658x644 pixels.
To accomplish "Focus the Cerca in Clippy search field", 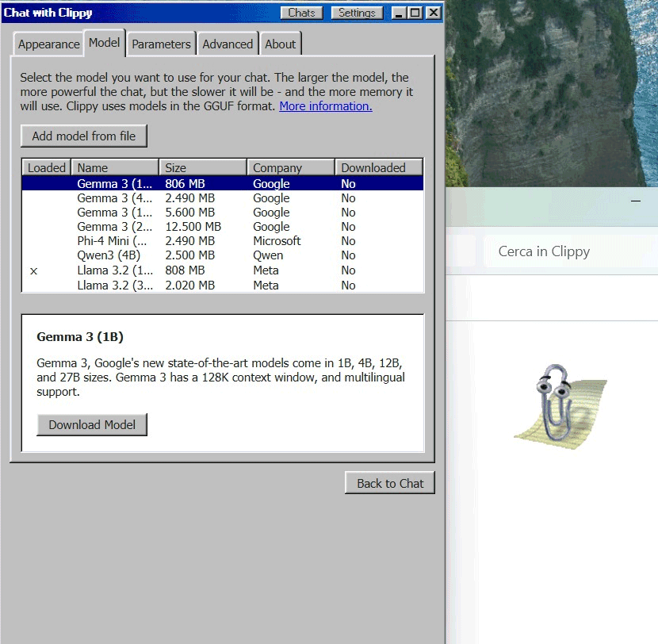I will [x=571, y=251].
